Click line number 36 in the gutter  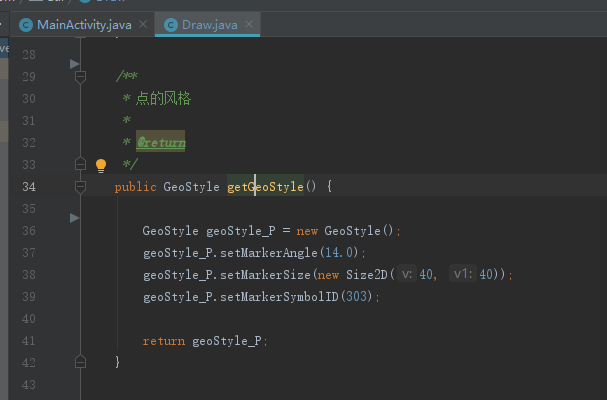pyautogui.click(x=29, y=231)
